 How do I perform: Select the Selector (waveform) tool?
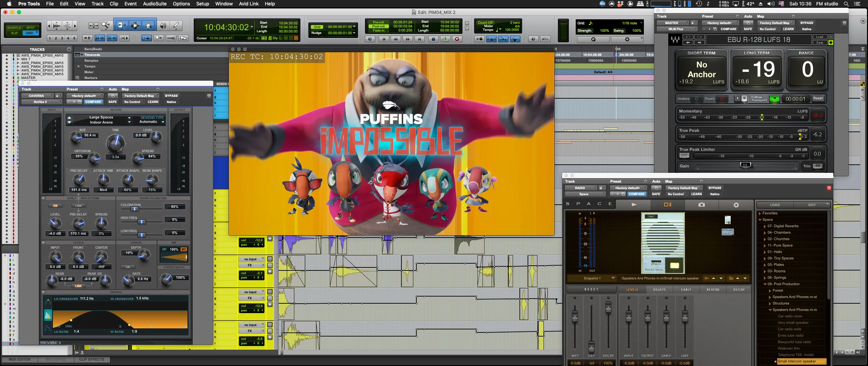coord(135,25)
